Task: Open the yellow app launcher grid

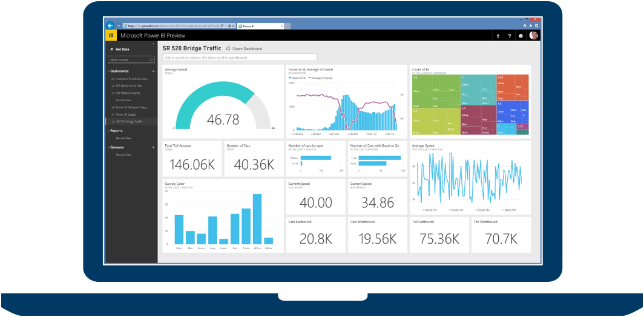Action: [111, 35]
